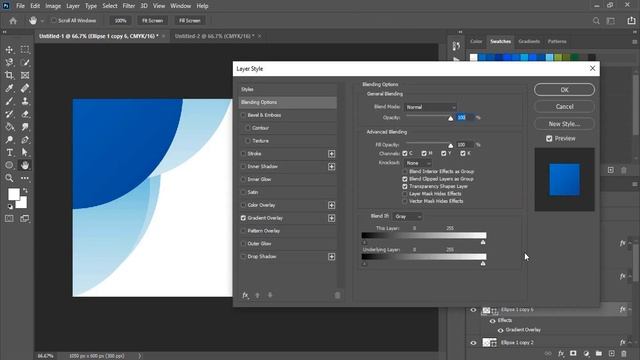This screenshot has height=360, width=640.
Task: Create new group folder icon in Layers panel
Action: coord(599,353)
